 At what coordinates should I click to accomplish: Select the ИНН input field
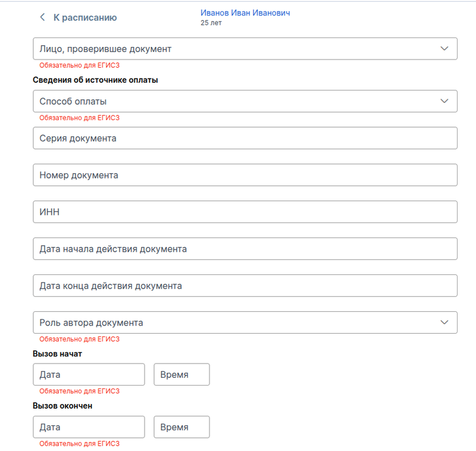click(245, 212)
